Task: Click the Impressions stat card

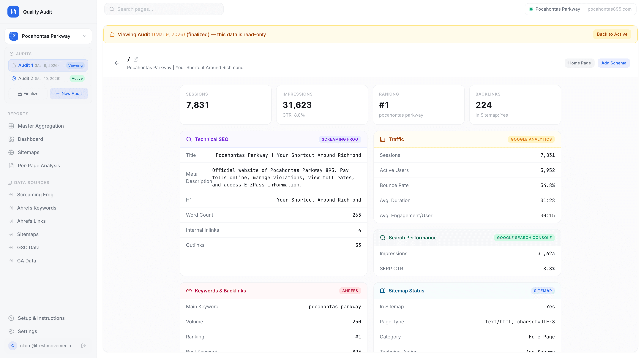Action: [x=322, y=105]
